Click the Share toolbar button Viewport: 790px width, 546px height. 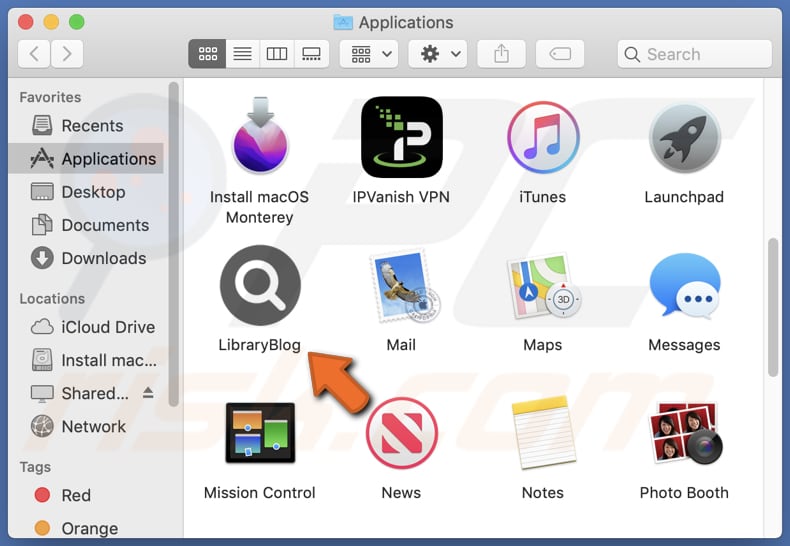pos(501,53)
